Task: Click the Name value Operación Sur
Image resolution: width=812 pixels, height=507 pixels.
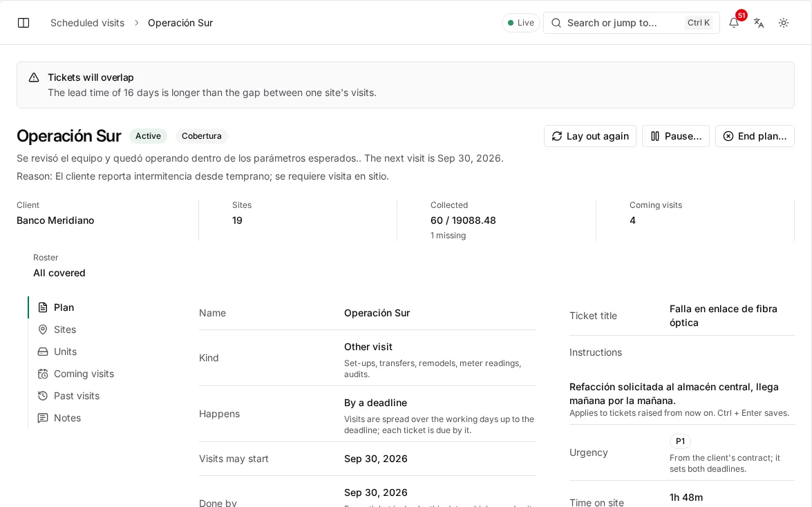Action: pyautogui.click(x=377, y=314)
